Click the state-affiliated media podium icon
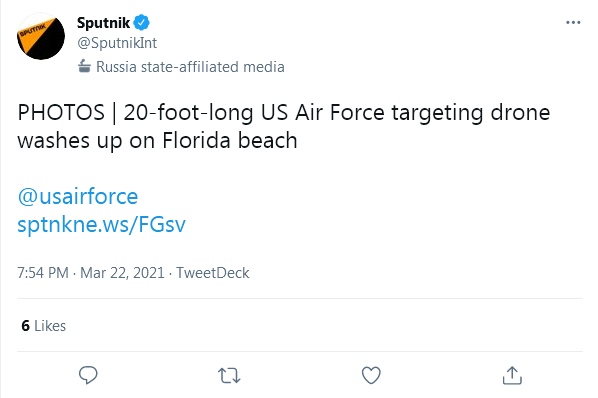The height and width of the screenshot is (398, 598). coord(84,66)
